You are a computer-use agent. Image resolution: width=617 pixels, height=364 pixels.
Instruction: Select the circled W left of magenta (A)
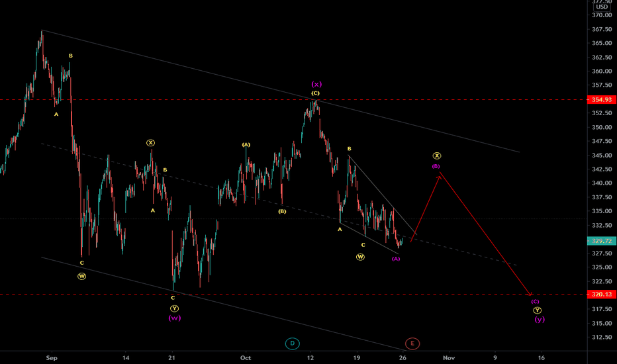coord(360,257)
